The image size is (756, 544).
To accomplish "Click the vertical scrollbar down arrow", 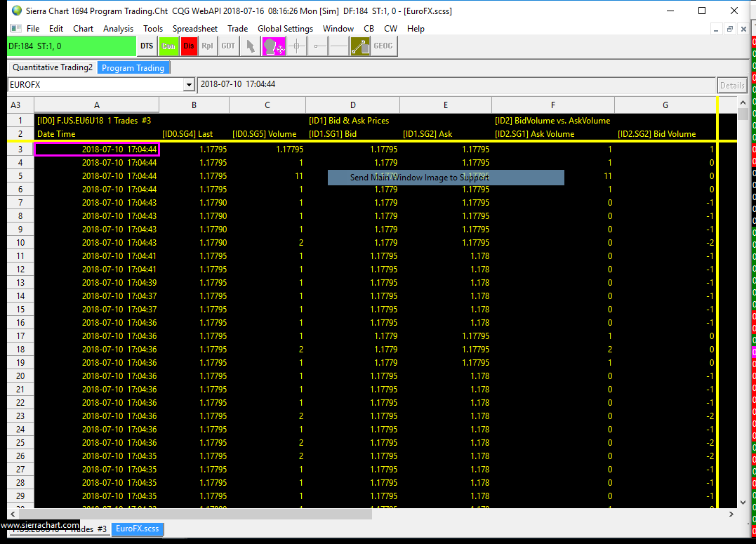I will point(743,503).
